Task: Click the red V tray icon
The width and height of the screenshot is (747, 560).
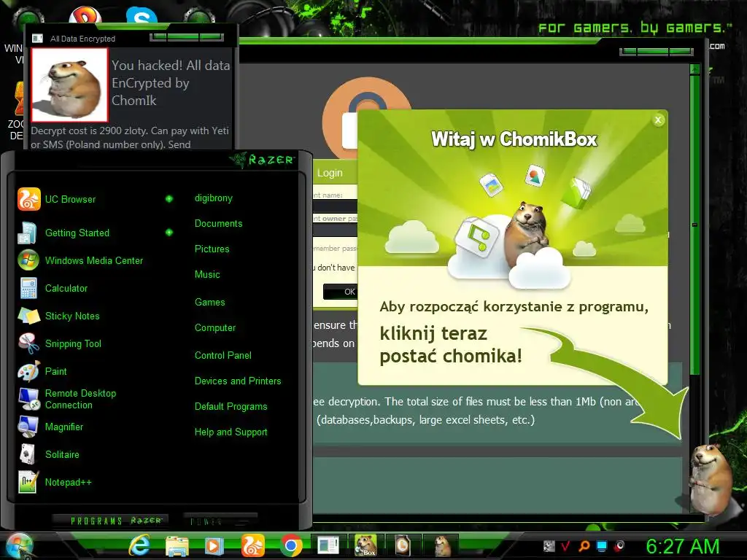Action: (x=566, y=546)
